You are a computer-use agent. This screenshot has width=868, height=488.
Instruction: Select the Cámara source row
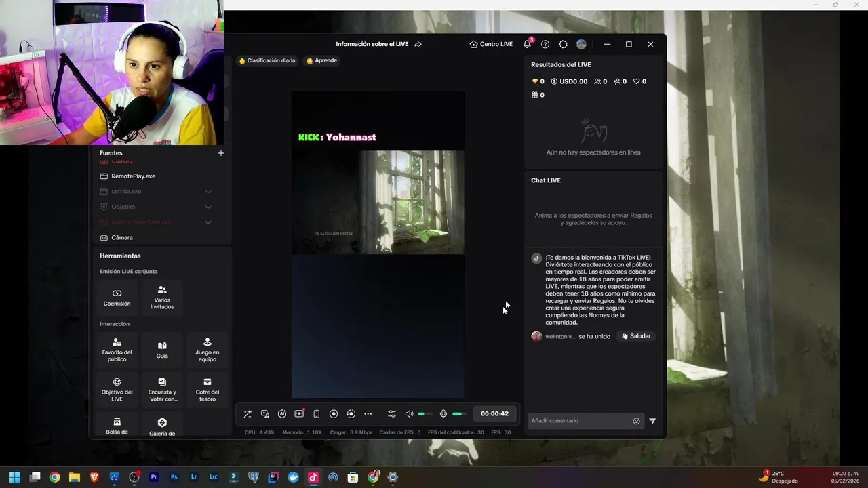[161, 238]
